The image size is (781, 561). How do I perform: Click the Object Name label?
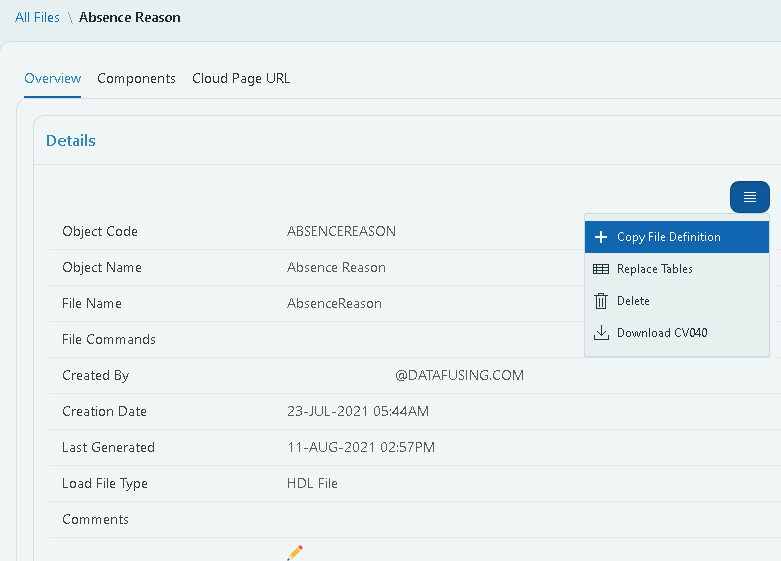102,268
